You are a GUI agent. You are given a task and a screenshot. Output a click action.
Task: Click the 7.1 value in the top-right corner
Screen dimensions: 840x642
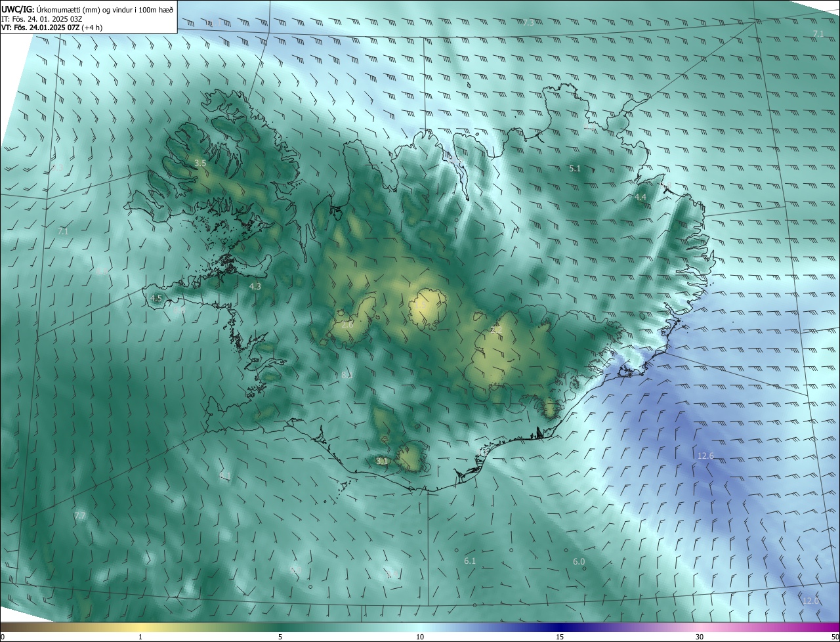click(818, 33)
